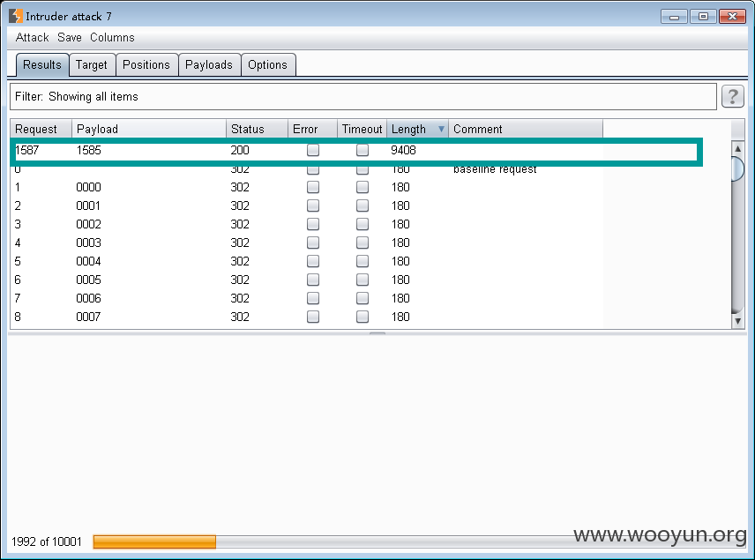Toggle Timeout checkbox for payload 0006
755x560 pixels.
point(363,298)
